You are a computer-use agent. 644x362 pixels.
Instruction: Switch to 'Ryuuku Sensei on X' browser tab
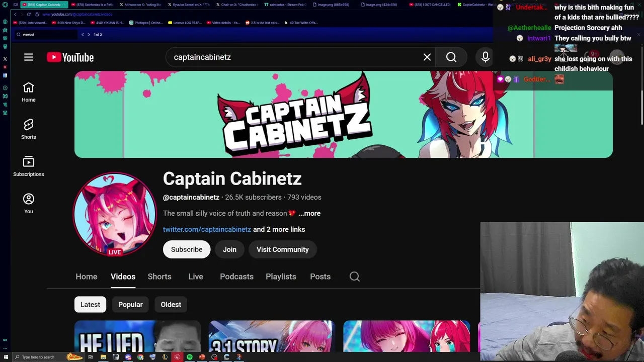[x=189, y=5]
